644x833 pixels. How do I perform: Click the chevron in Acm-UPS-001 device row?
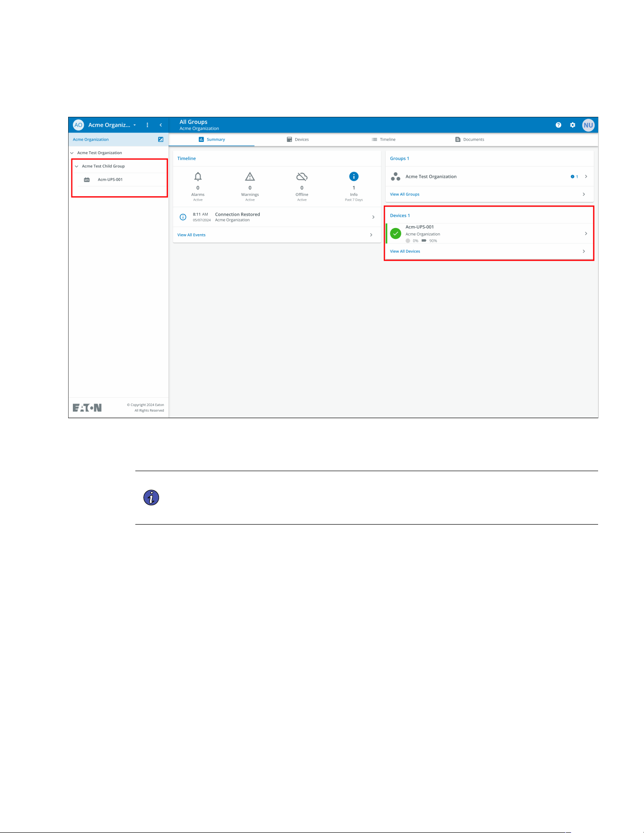[x=586, y=234]
